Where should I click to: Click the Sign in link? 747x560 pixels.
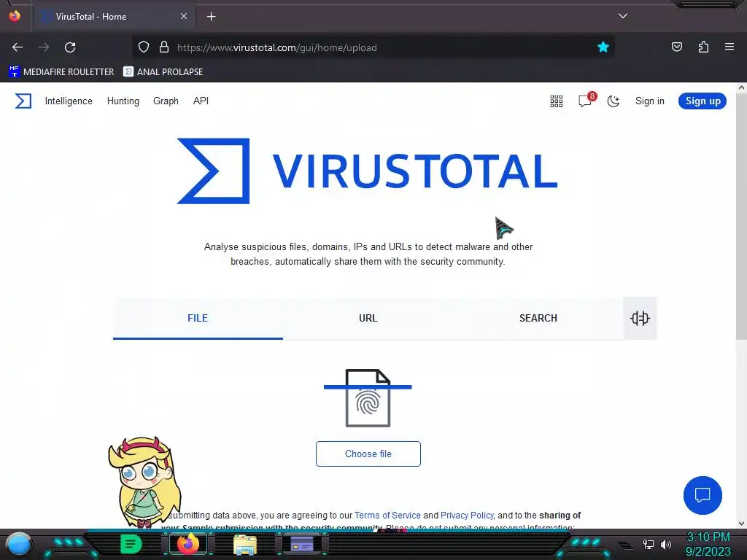tap(650, 101)
